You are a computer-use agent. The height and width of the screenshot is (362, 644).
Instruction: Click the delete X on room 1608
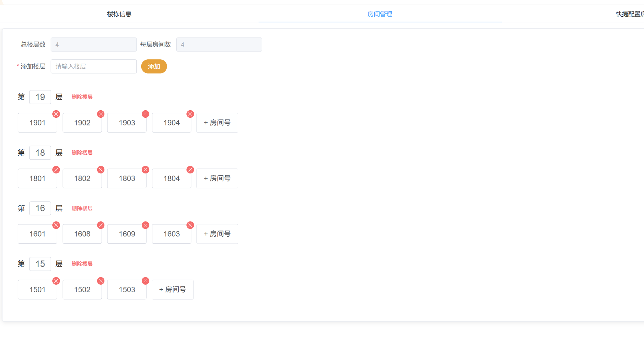101,225
